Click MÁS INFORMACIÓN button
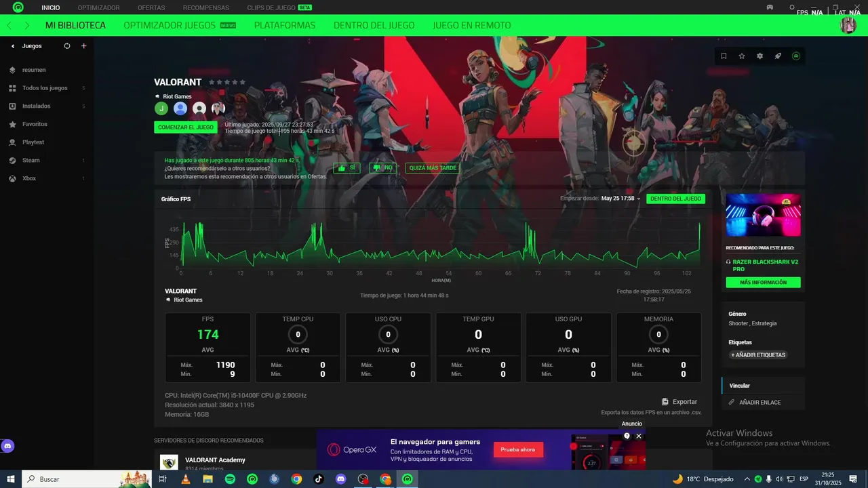Image resolution: width=868 pixels, height=488 pixels. (763, 283)
